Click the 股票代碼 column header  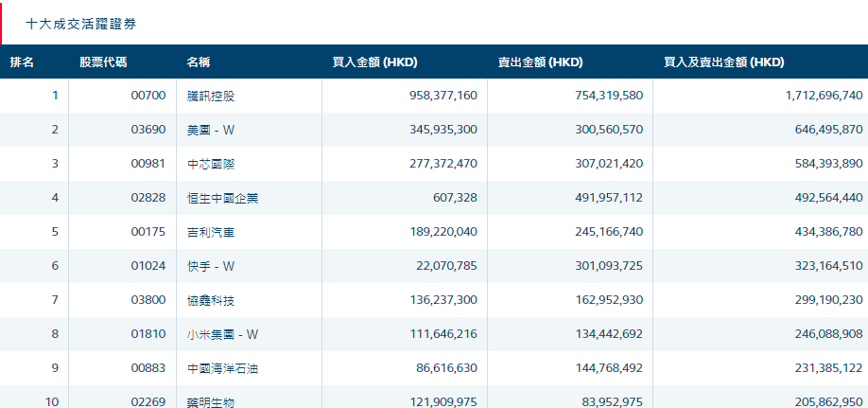tap(103, 62)
